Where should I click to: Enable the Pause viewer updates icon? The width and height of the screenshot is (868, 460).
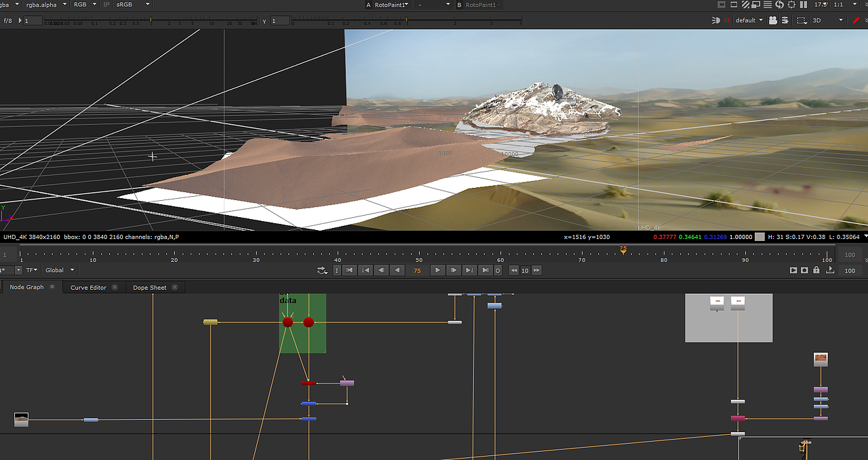tap(804, 5)
